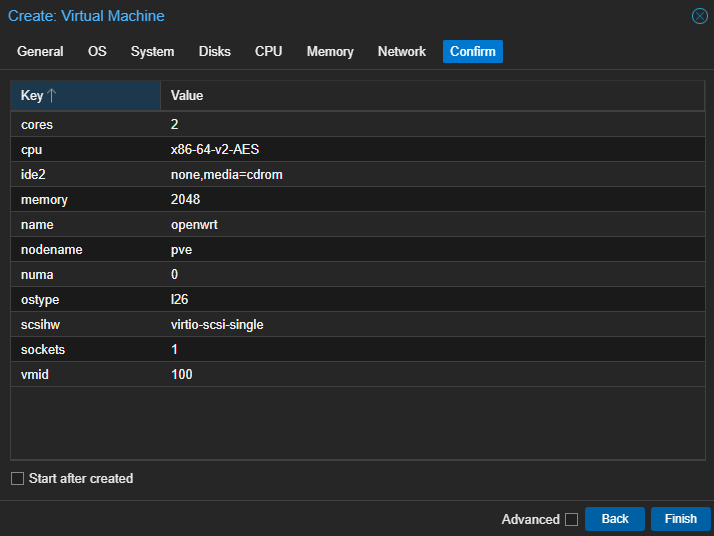Sort by the Key column header
The width and height of the screenshot is (714, 536).
point(32,96)
